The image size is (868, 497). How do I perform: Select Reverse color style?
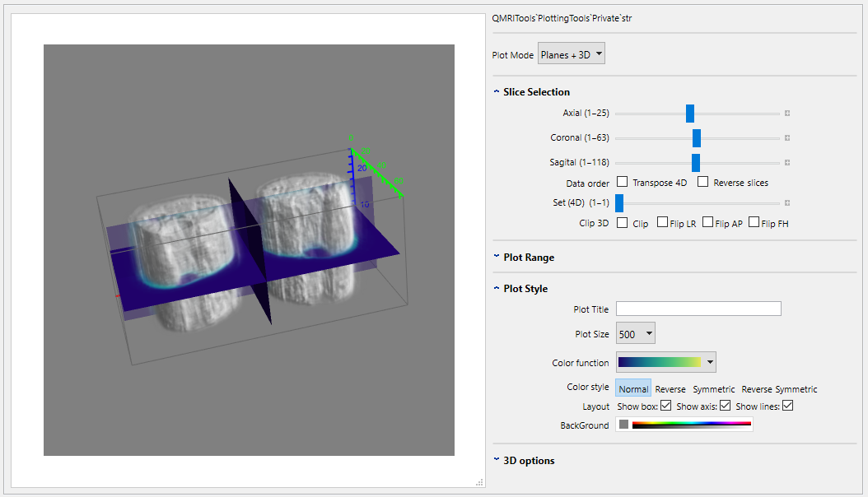670,389
